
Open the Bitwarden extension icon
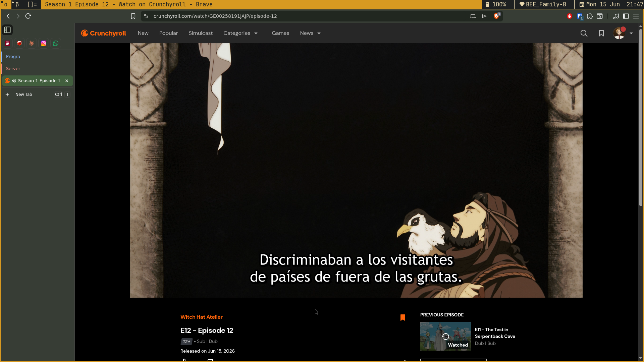tap(580, 16)
